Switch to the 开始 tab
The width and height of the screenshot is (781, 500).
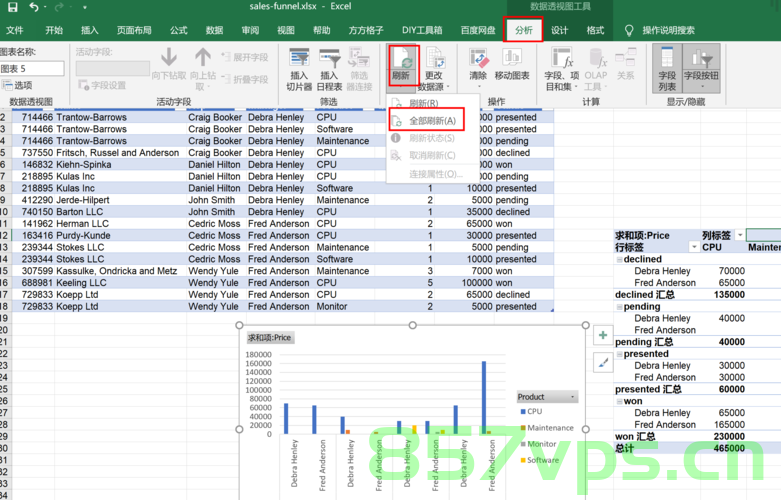pos(54,30)
